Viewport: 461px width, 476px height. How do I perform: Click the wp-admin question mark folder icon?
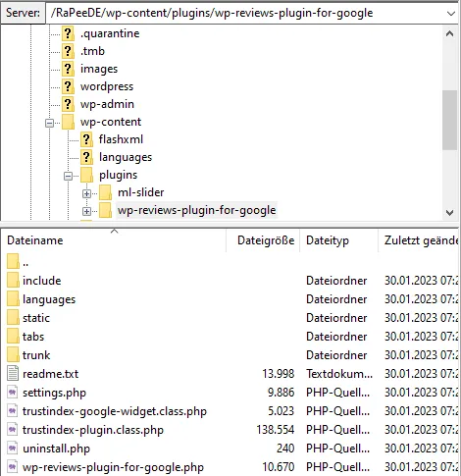(x=68, y=104)
